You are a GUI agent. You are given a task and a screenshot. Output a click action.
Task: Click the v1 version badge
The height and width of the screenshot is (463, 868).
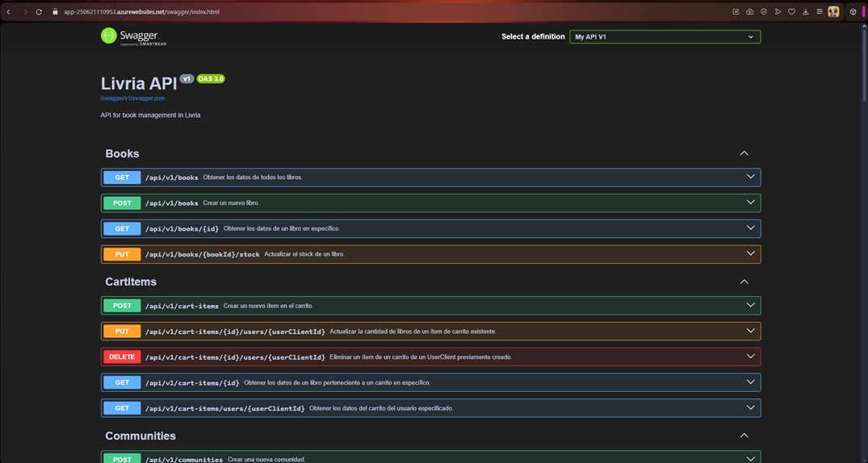187,78
